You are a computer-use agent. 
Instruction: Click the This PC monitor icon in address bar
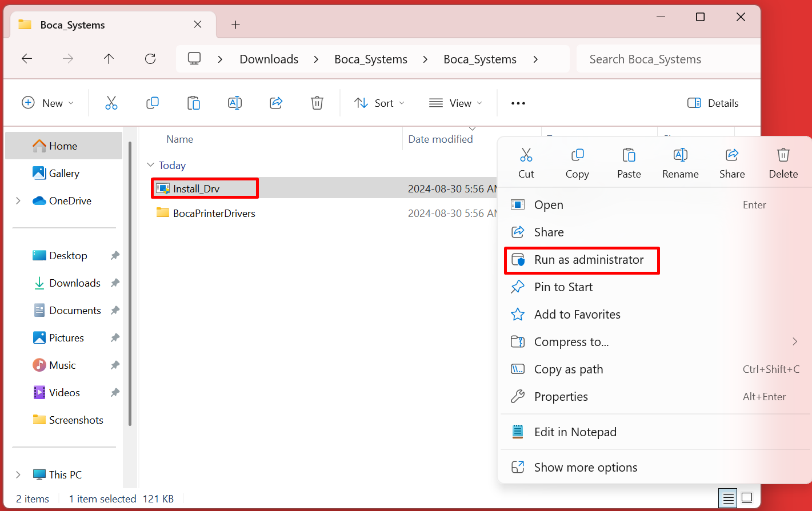(x=194, y=59)
